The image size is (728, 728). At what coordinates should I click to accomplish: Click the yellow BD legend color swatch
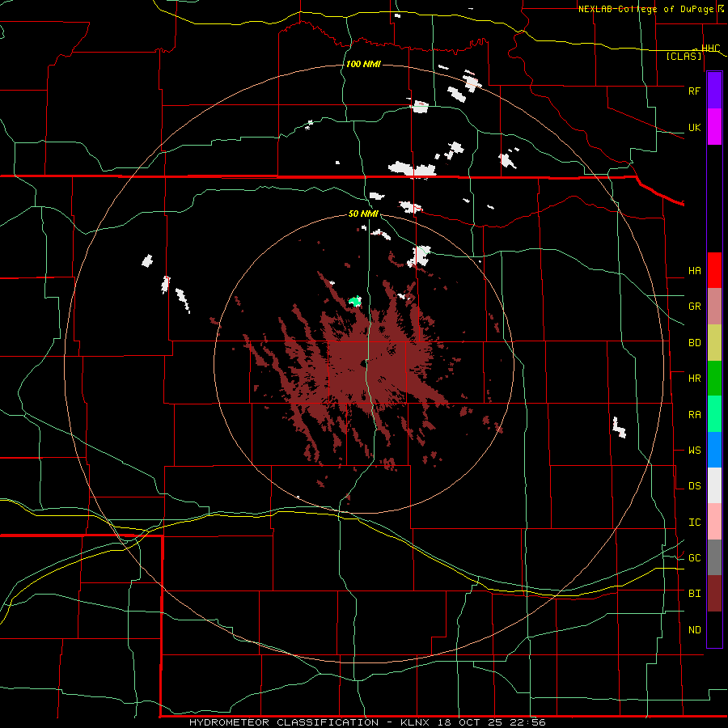pyautogui.click(x=714, y=343)
